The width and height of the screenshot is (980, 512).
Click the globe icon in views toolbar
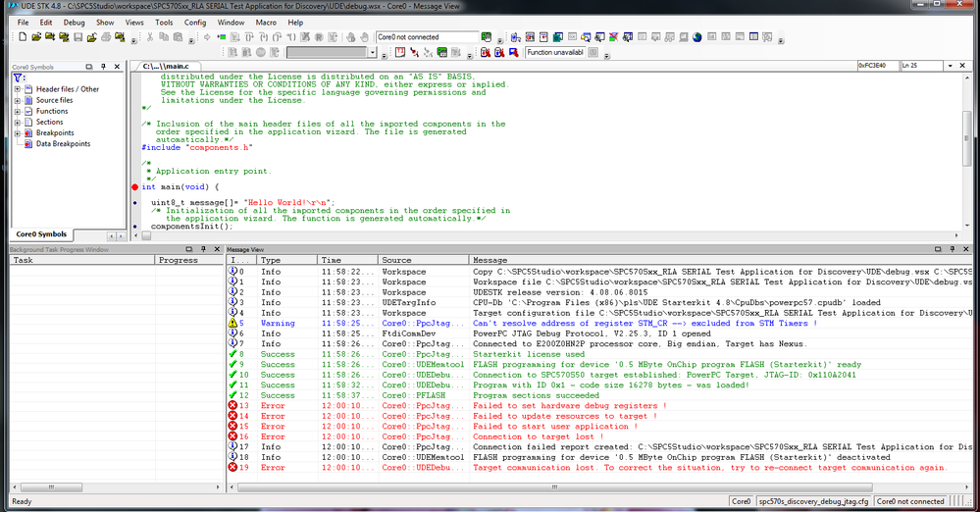pyautogui.click(x=696, y=37)
